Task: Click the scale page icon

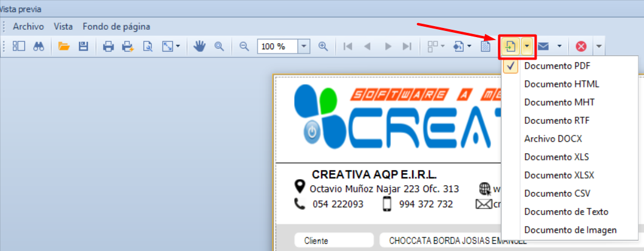Action: [168, 47]
